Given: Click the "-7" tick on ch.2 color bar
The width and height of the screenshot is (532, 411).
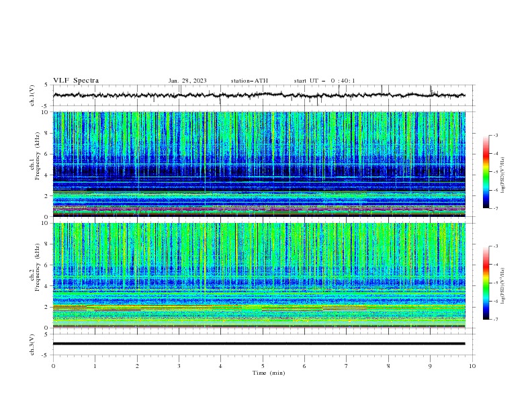Looking at the screenshot, I should (x=495, y=320).
